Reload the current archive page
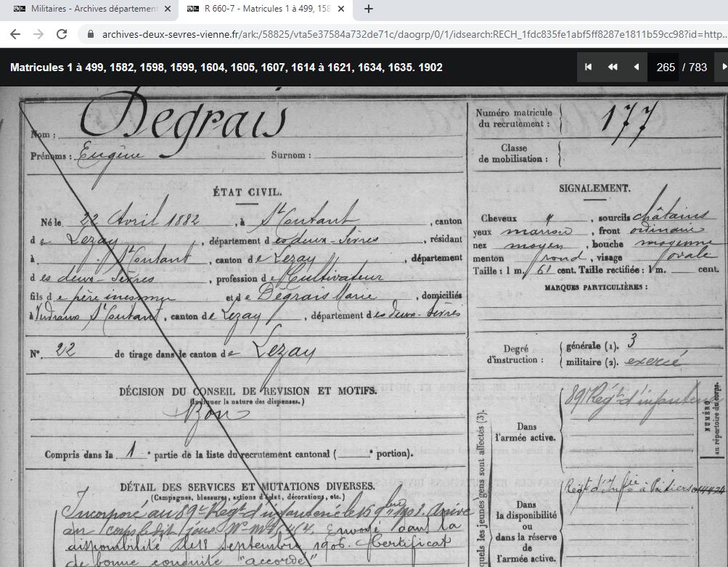 [x=62, y=34]
